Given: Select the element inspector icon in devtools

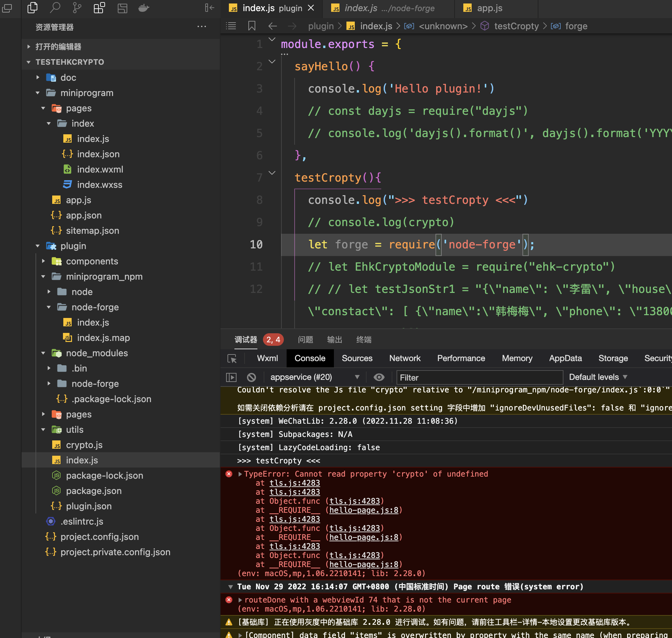Looking at the screenshot, I should click(232, 359).
